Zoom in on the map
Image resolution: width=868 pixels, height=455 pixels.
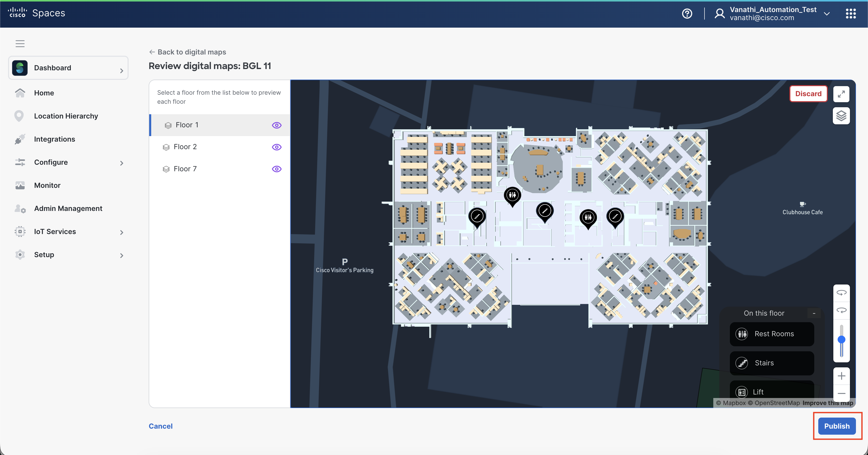pyautogui.click(x=841, y=376)
